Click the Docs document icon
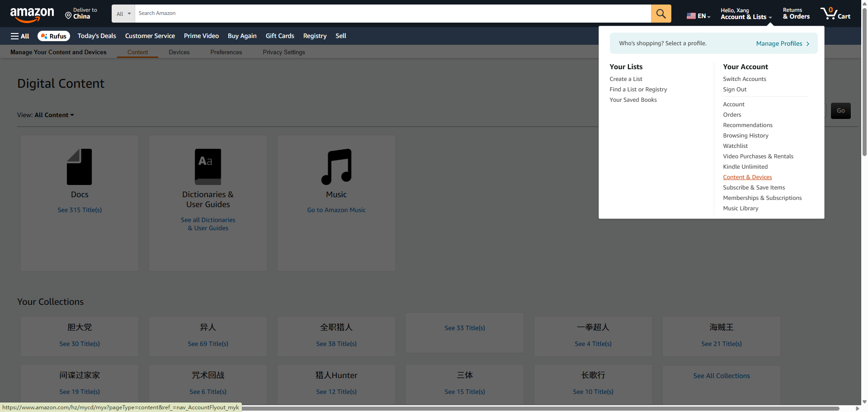This screenshot has width=868, height=412. (80, 167)
